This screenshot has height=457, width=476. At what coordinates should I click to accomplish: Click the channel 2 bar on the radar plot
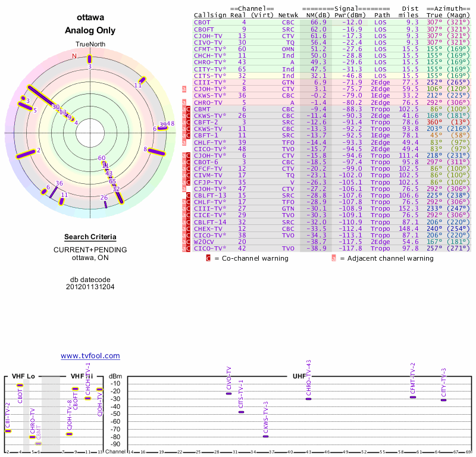26,154
